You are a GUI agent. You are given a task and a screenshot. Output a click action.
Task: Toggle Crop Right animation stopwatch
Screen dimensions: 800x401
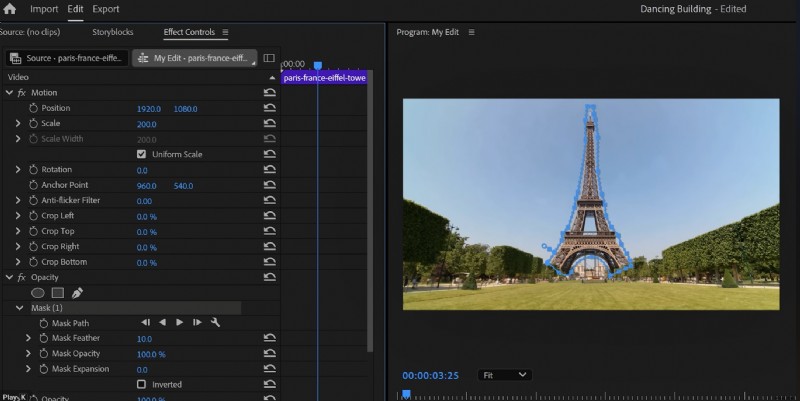pos(33,246)
